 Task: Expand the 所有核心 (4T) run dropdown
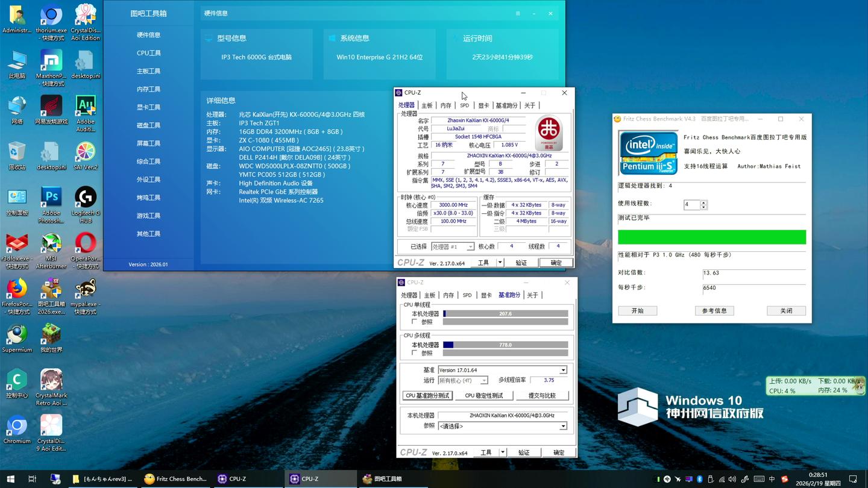click(462, 380)
